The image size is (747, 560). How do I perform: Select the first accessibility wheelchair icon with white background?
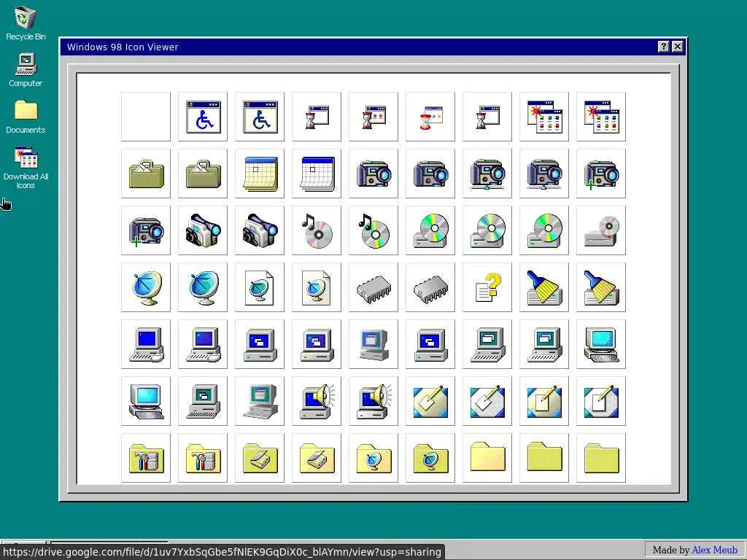click(x=203, y=117)
